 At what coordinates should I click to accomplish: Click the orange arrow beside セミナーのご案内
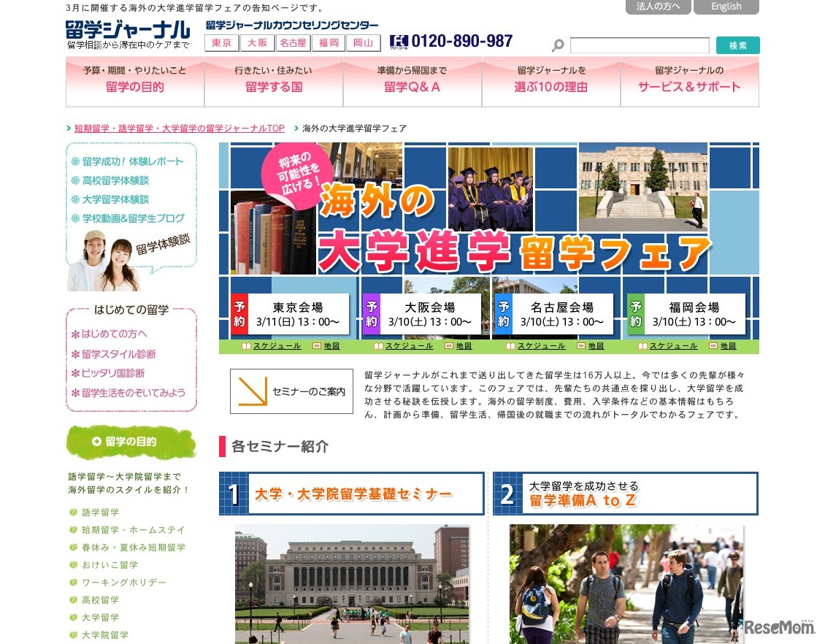[x=253, y=391]
